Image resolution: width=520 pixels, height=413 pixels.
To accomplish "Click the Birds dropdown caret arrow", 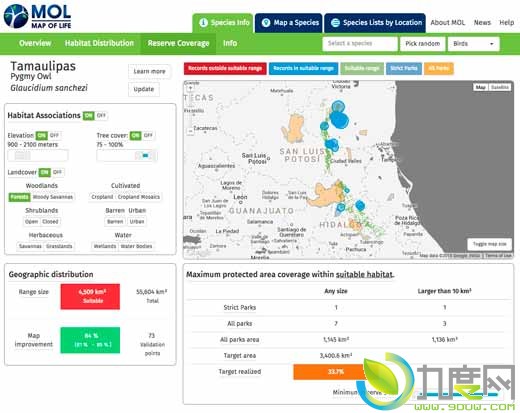I will tap(492, 44).
